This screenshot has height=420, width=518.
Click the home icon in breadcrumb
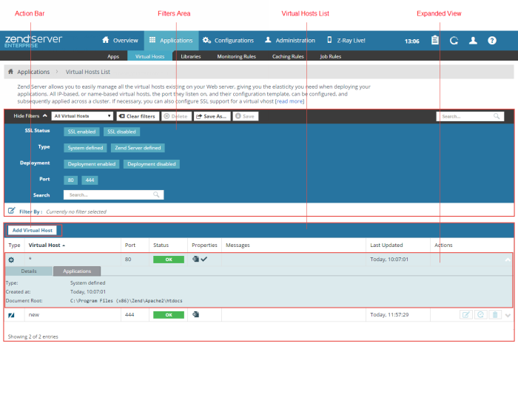[x=10, y=72]
